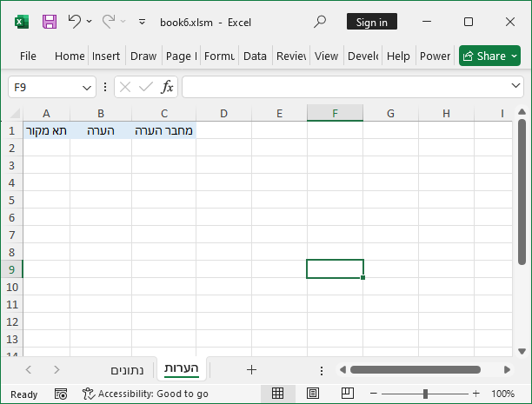Image resolution: width=532 pixels, height=404 pixels.
Task: Click the Undo arrow icon
Action: click(x=75, y=22)
